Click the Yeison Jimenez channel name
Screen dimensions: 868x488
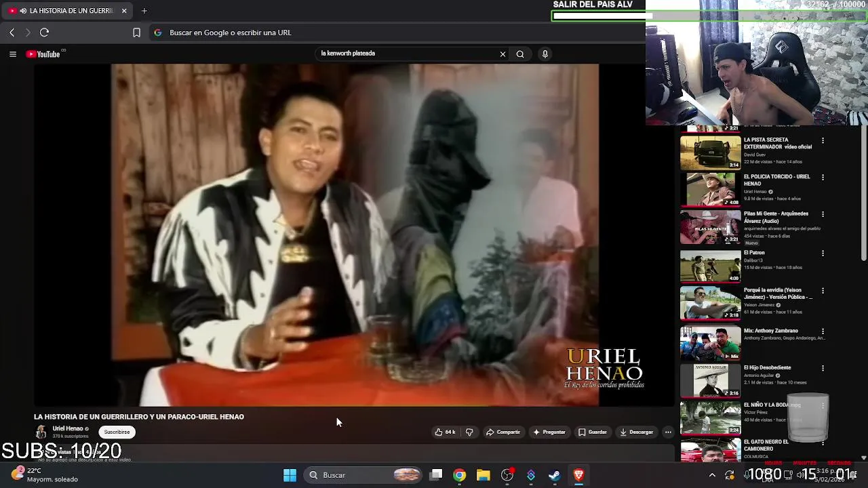click(x=760, y=305)
